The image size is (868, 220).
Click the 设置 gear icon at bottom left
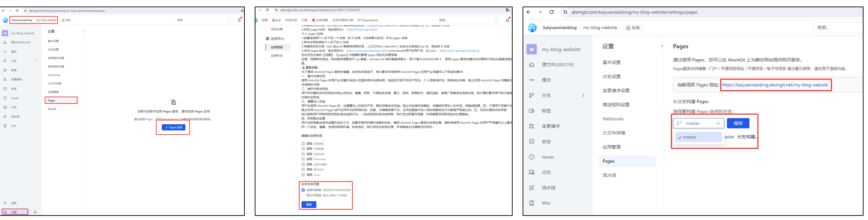click(x=5, y=212)
